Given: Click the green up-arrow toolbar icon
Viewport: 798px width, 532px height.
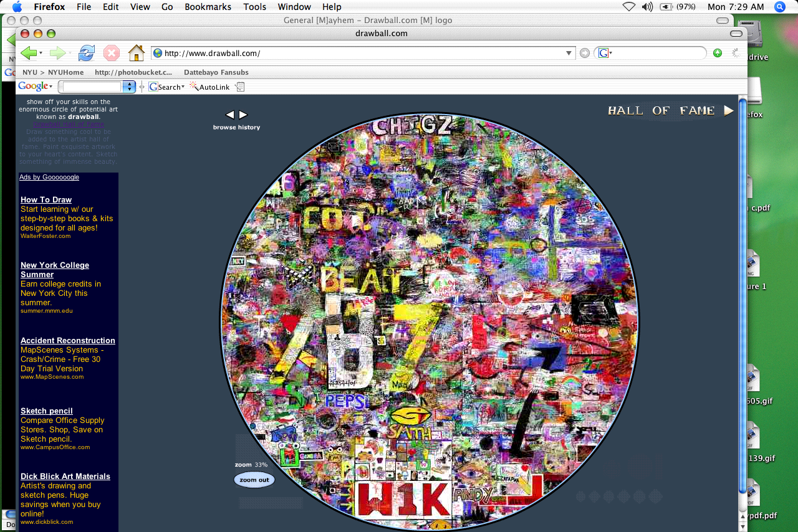Looking at the screenshot, I should pyautogui.click(x=718, y=53).
